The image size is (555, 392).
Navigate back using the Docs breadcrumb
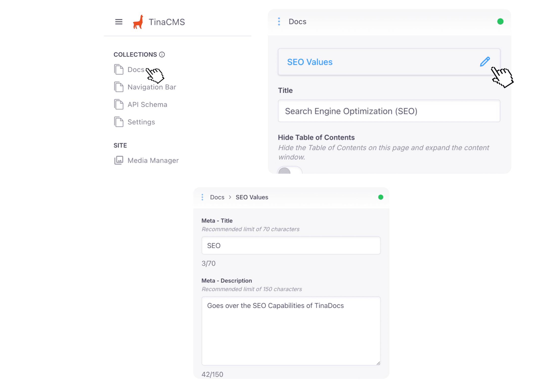(217, 197)
